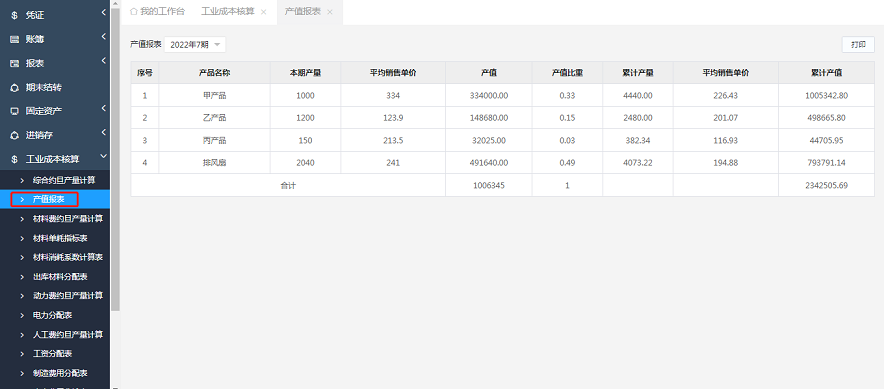Viewport: 884px width, 389px height.
Task: Click the 2040 current output cell
Action: (305, 163)
